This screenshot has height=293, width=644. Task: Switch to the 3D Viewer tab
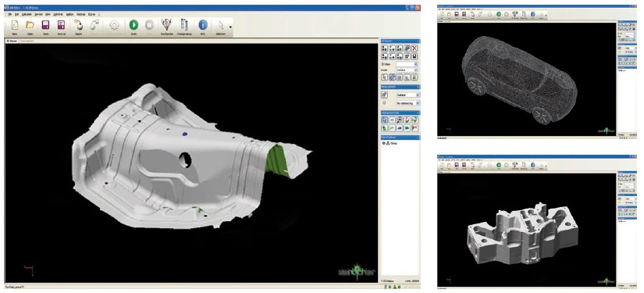11,41
